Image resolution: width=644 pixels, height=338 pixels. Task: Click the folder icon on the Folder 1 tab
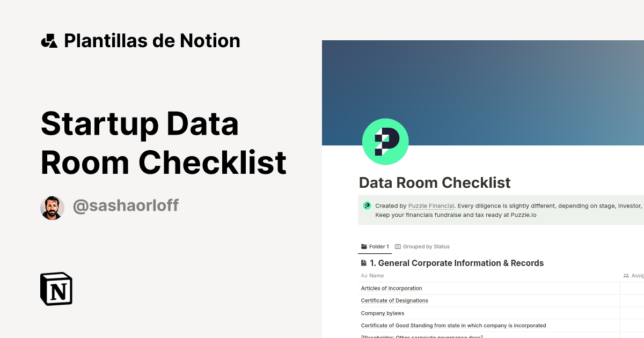[x=364, y=246]
